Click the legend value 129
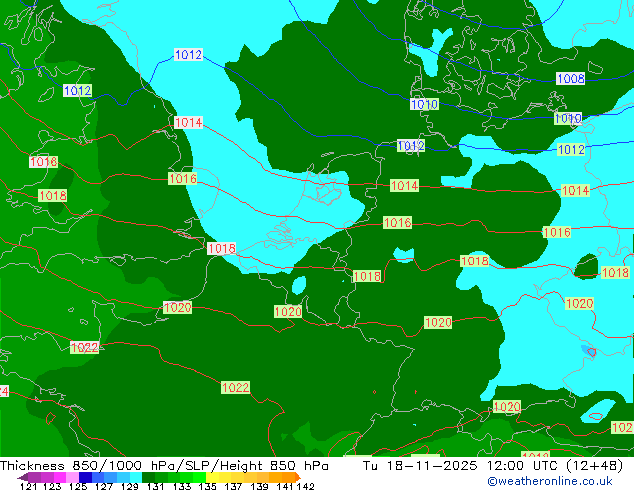Viewport: 634px width, 490px height. point(129,486)
